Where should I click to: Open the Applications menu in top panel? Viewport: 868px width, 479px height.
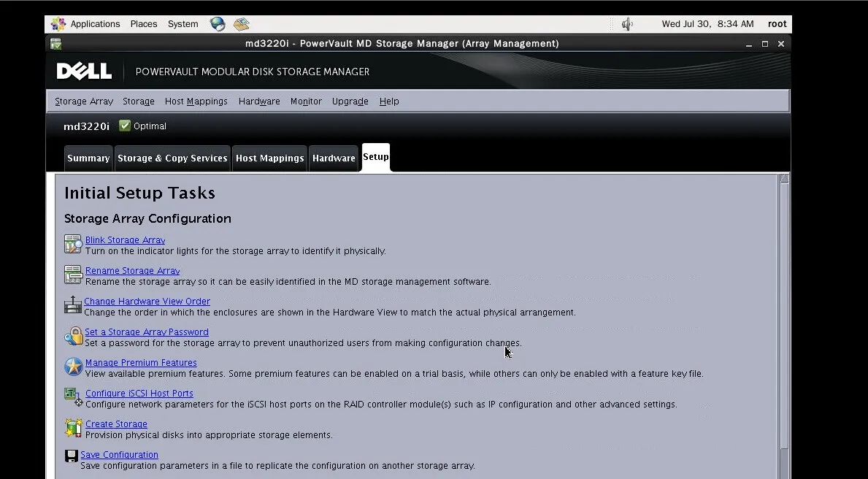(95, 24)
